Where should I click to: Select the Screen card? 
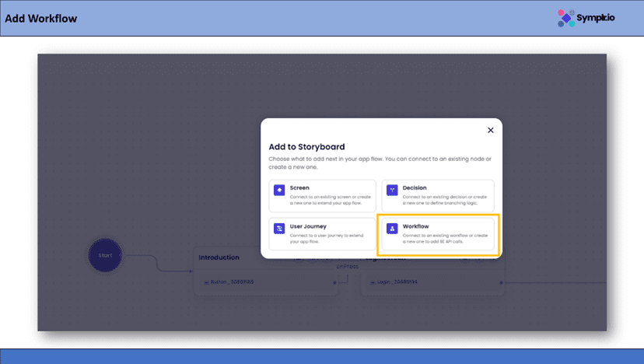pyautogui.click(x=322, y=195)
